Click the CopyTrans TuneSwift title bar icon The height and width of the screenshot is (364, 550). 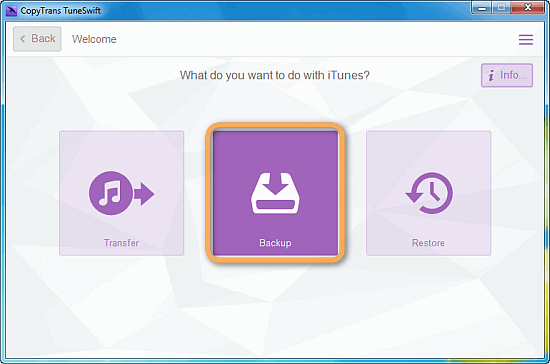coord(11,11)
